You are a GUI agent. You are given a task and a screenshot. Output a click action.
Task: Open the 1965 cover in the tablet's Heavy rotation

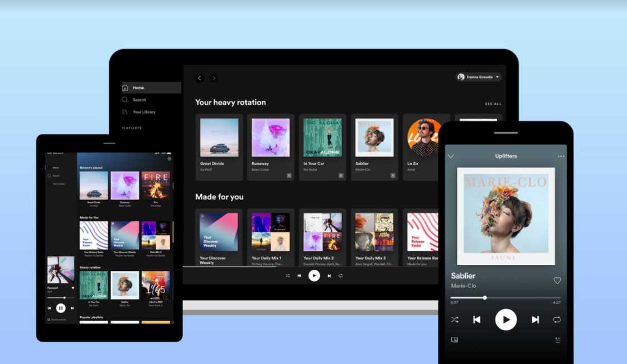tap(156, 285)
